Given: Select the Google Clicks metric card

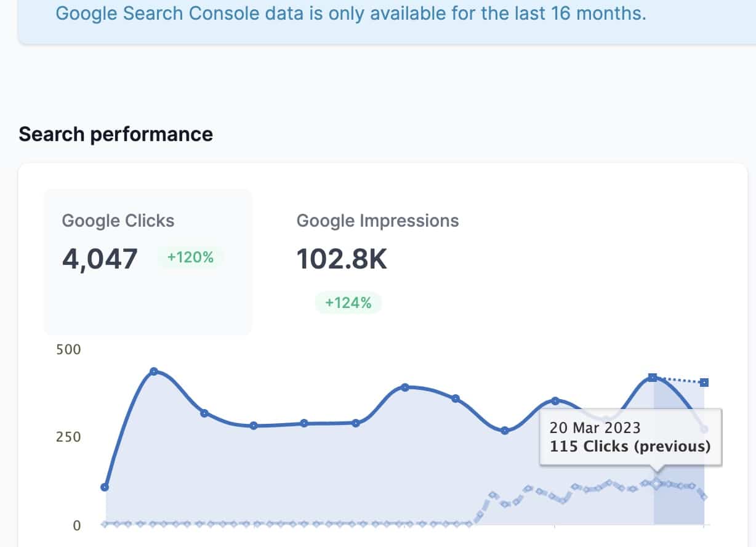Looking at the screenshot, I should click(147, 261).
